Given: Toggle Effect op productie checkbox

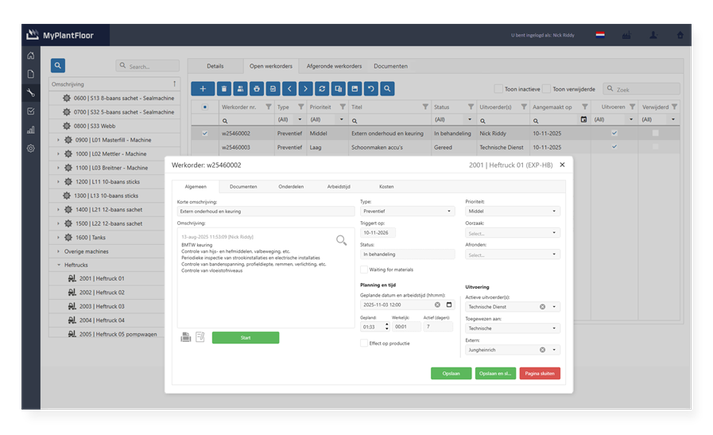Looking at the screenshot, I should pyautogui.click(x=364, y=343).
